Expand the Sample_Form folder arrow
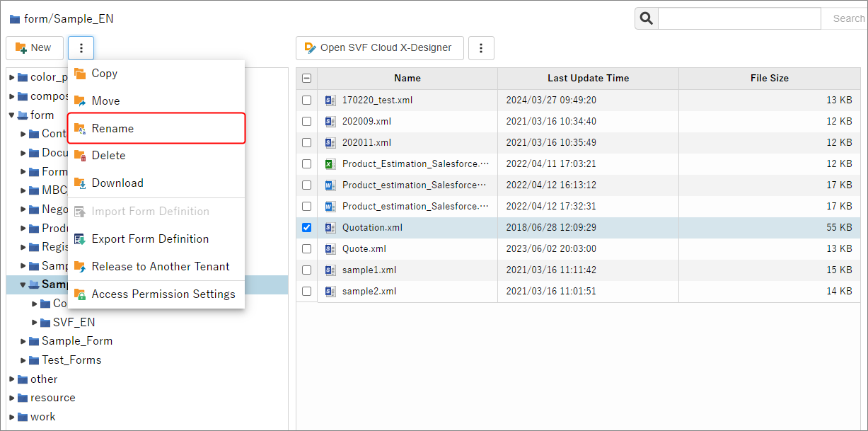868x431 pixels. 23,342
